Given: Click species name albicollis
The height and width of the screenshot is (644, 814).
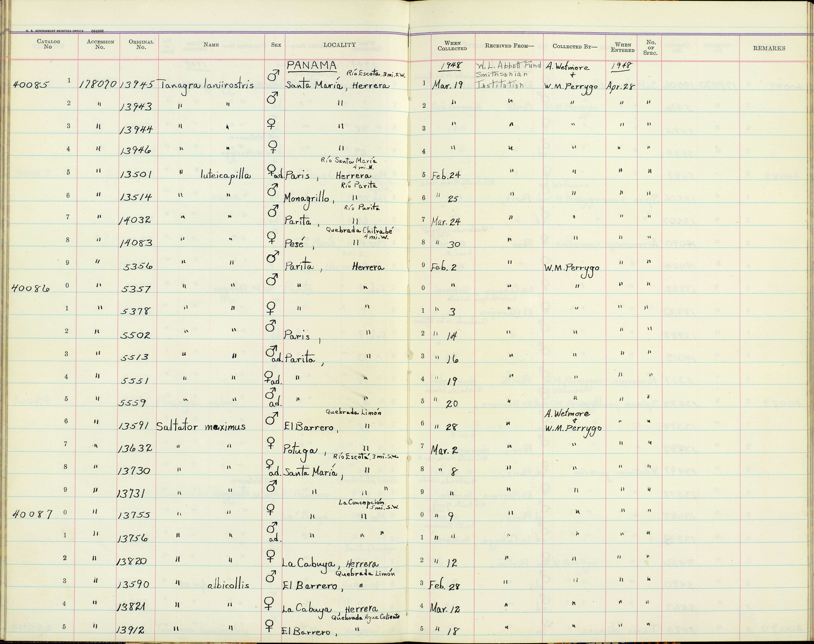Looking at the screenshot, I should click(x=228, y=585).
